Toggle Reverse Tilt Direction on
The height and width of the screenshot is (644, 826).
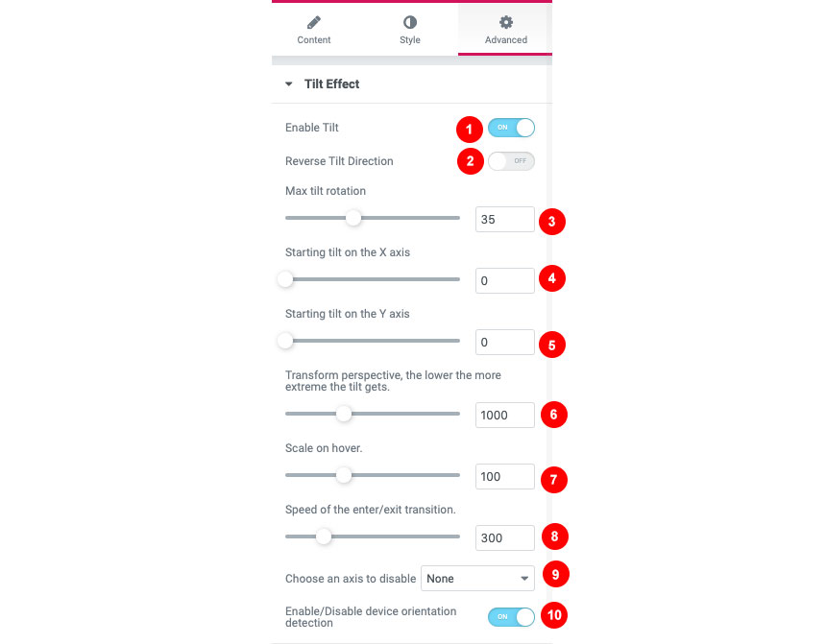click(511, 161)
